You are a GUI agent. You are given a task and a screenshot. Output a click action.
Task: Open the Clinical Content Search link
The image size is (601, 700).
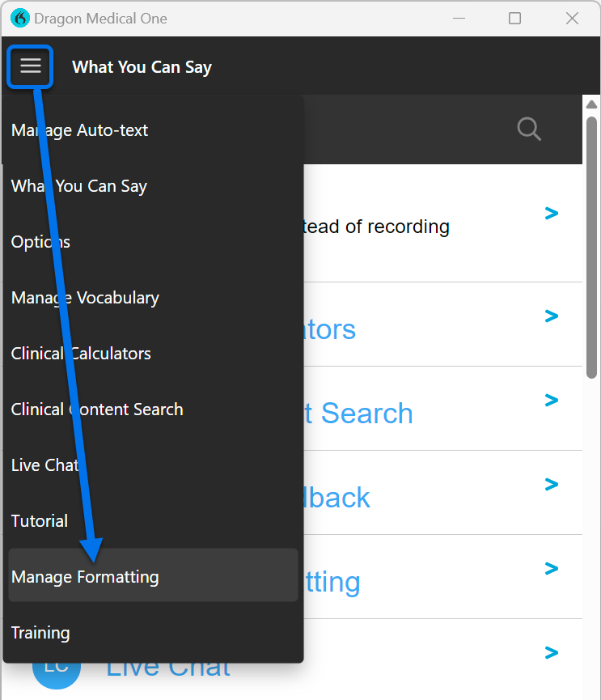[x=97, y=409]
